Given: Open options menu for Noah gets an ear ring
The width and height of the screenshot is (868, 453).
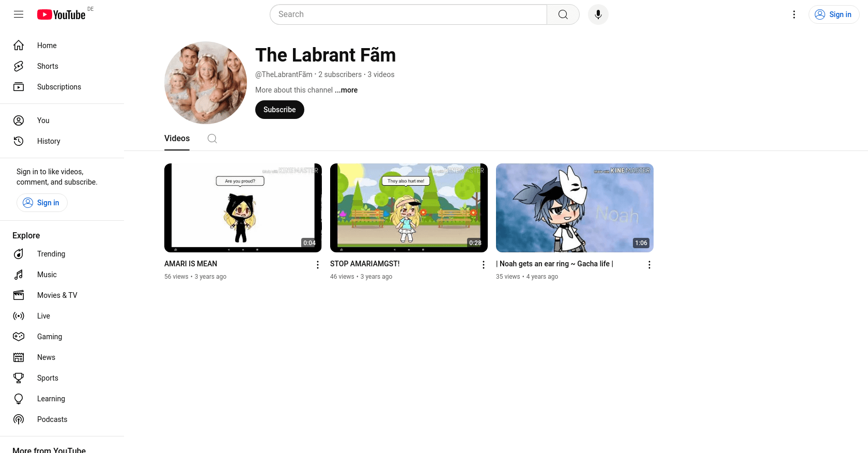Looking at the screenshot, I should (649, 265).
